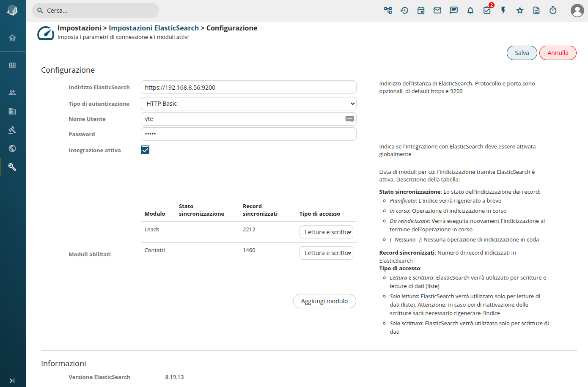Toggle the Integrazione attiva checkbox

[145, 150]
